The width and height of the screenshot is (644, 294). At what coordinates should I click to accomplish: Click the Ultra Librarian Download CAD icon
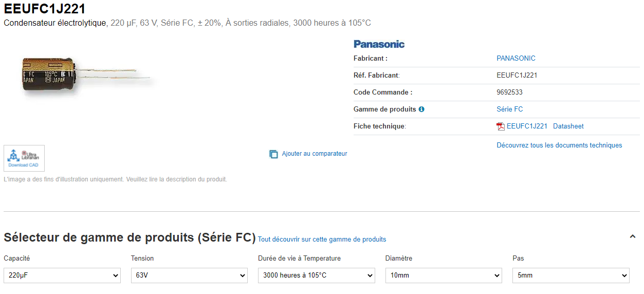(24, 158)
